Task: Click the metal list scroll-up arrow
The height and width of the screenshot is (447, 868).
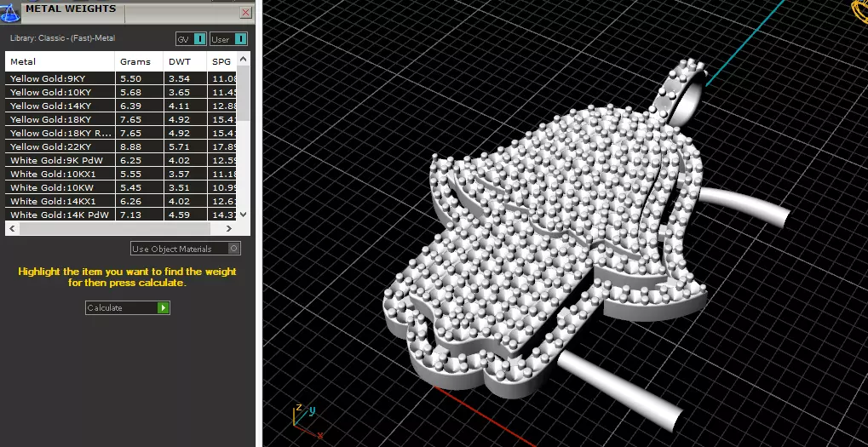Action: click(x=244, y=58)
